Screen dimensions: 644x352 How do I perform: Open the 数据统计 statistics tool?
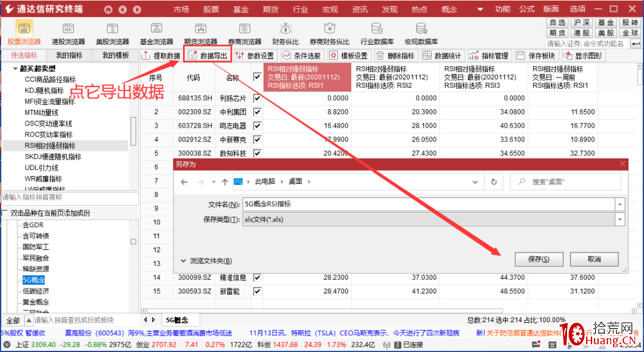point(442,56)
